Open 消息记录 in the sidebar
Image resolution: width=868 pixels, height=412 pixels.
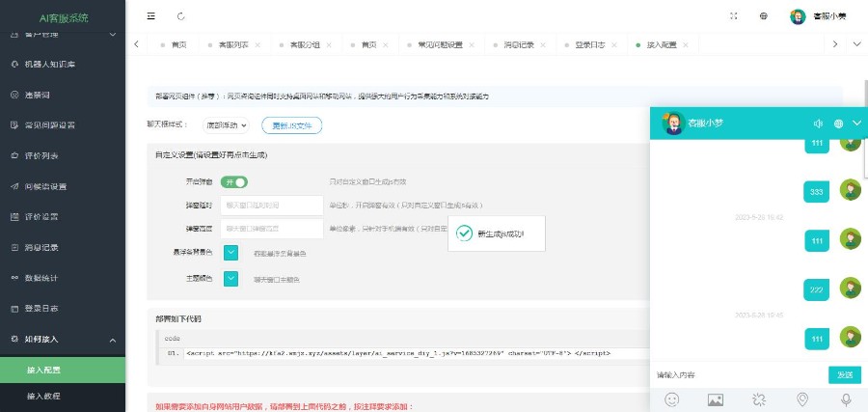point(63,247)
